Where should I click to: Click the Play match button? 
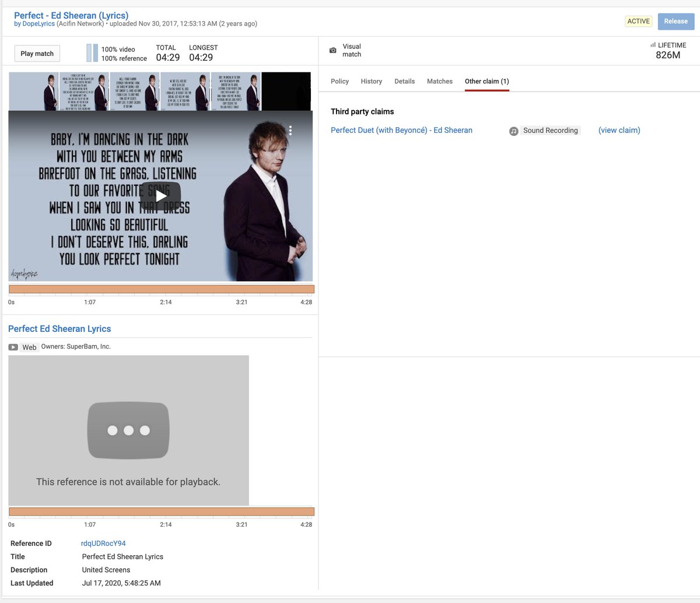(37, 54)
